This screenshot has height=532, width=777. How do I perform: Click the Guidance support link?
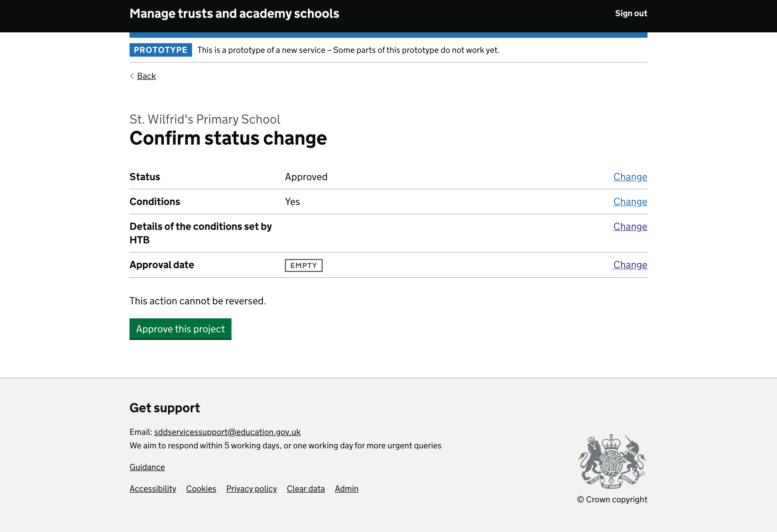tap(147, 467)
